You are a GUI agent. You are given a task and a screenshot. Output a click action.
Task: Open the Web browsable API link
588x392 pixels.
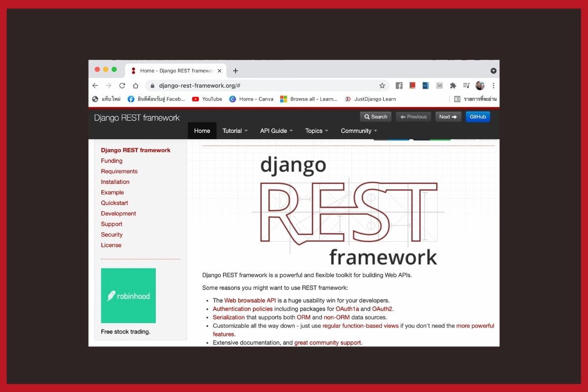pyautogui.click(x=250, y=300)
